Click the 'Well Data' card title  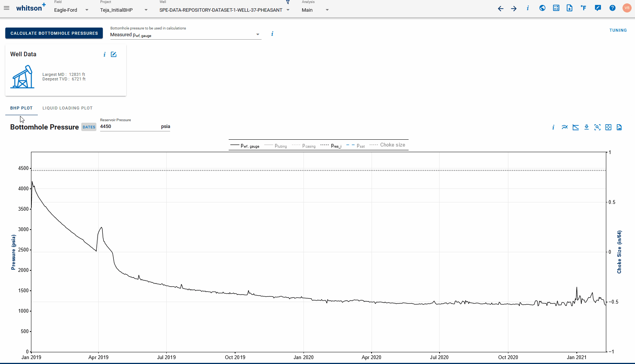[x=23, y=54]
